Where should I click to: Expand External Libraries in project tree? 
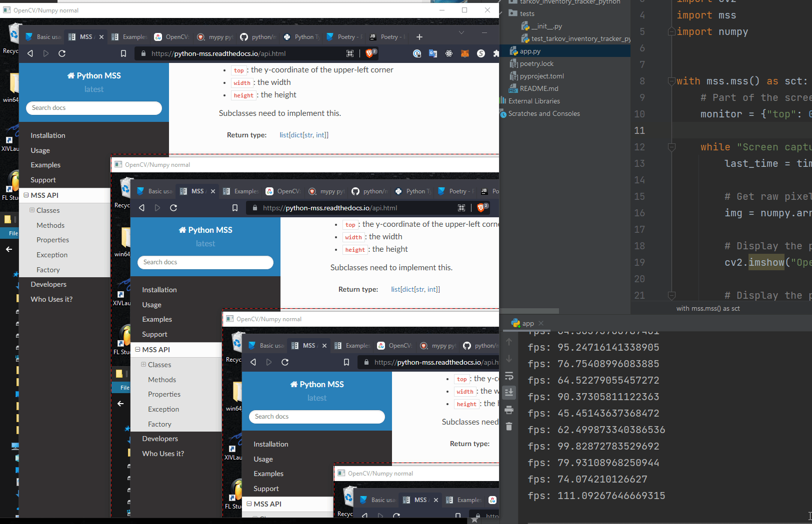click(x=534, y=101)
